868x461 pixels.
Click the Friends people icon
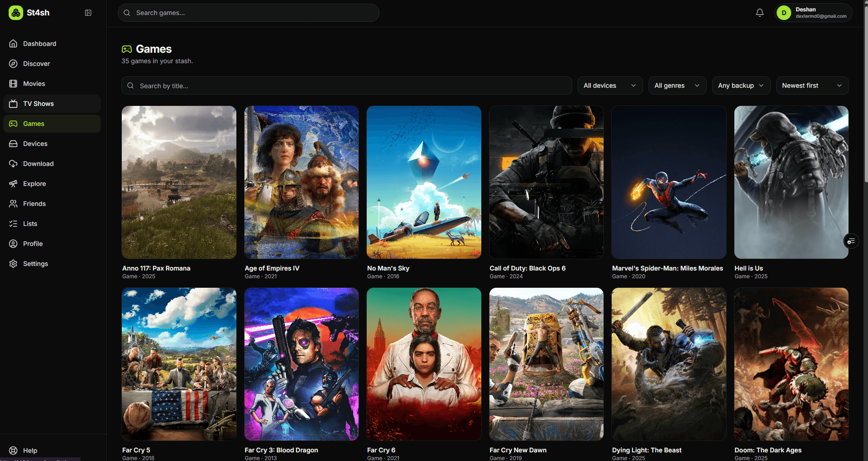pos(13,204)
